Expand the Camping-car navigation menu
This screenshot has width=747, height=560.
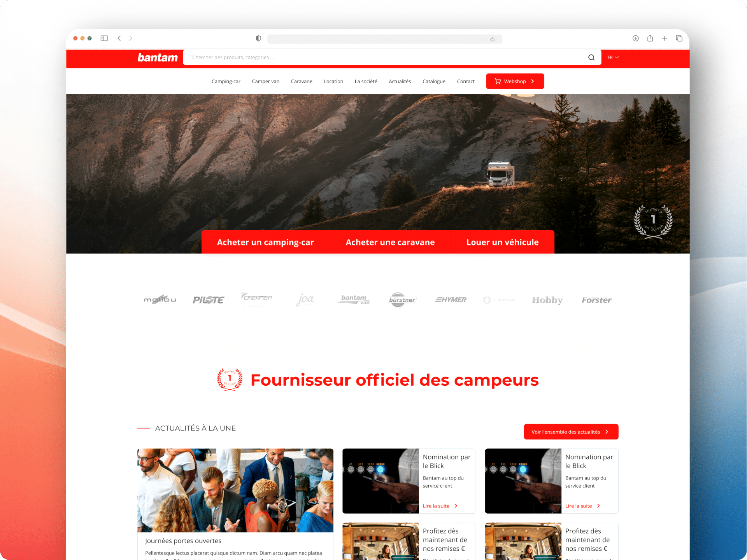pos(225,81)
